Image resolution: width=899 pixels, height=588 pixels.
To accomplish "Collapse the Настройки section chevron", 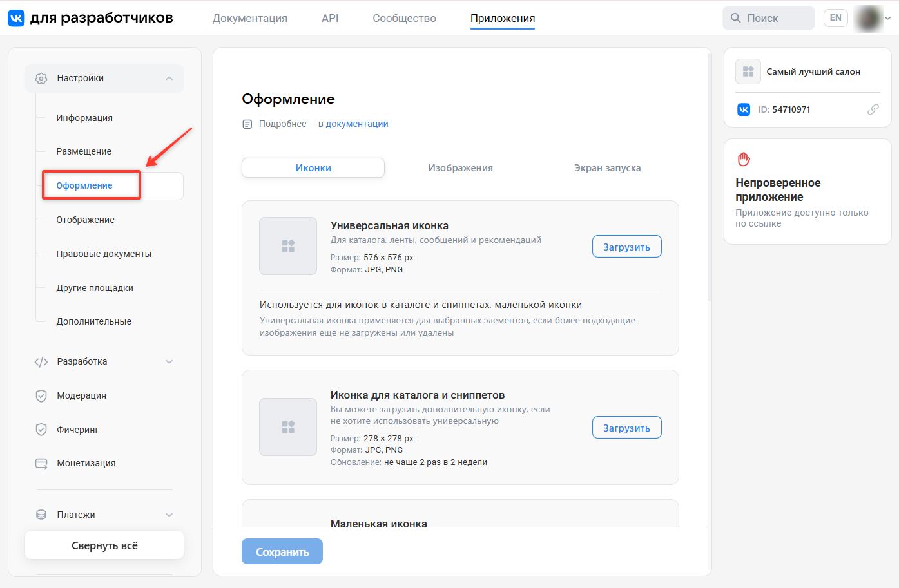I will pos(169,79).
